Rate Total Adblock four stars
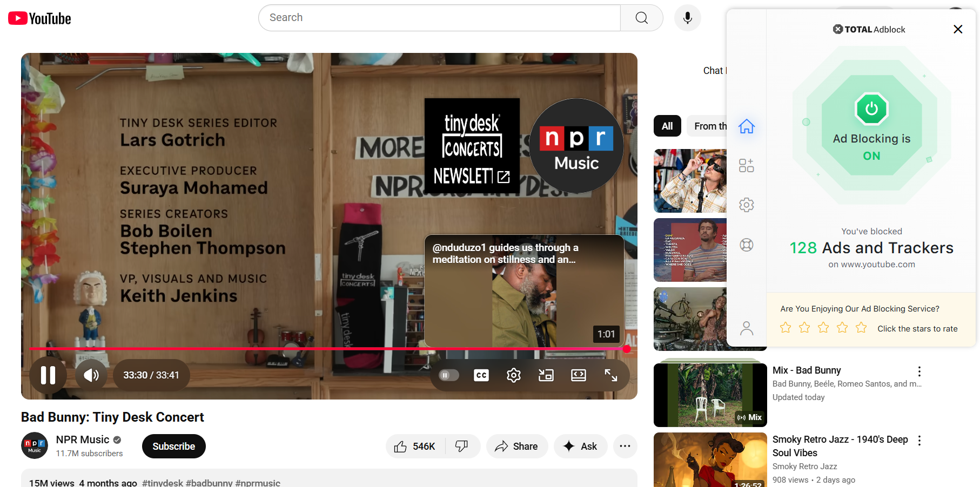The image size is (980, 487). point(842,328)
